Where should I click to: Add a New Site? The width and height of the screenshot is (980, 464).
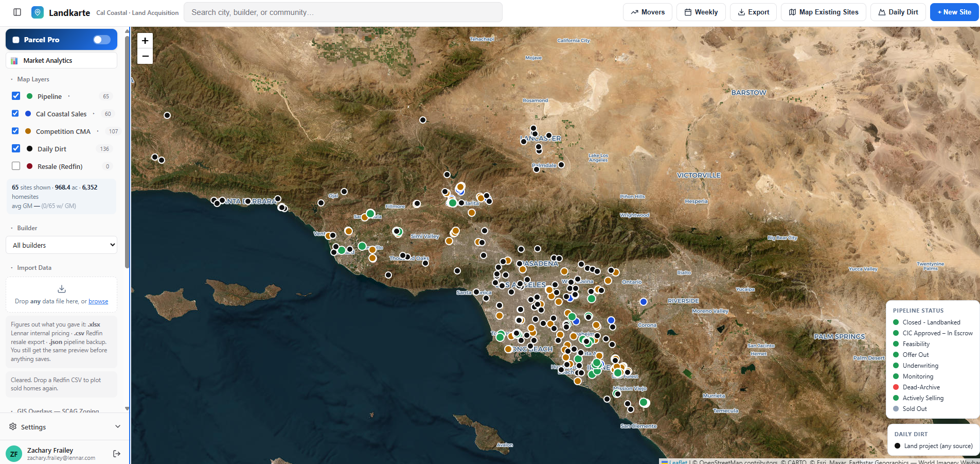coord(954,12)
